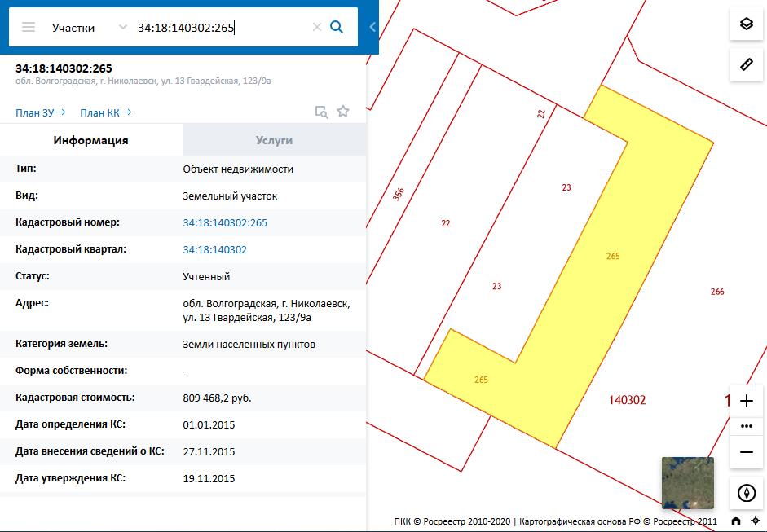This screenshot has width=767, height=532.
Task: Add parcel to favorites with star
Action: click(x=343, y=112)
